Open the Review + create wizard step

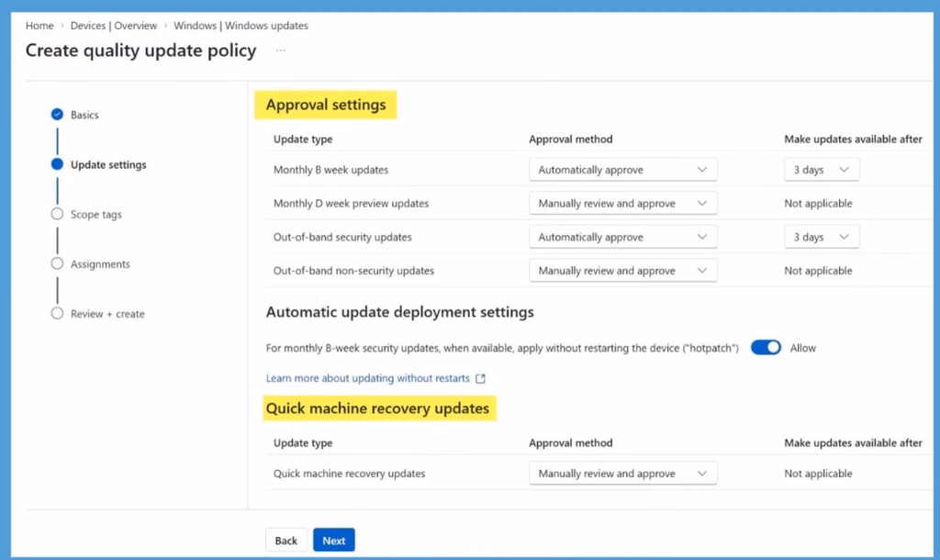click(107, 314)
